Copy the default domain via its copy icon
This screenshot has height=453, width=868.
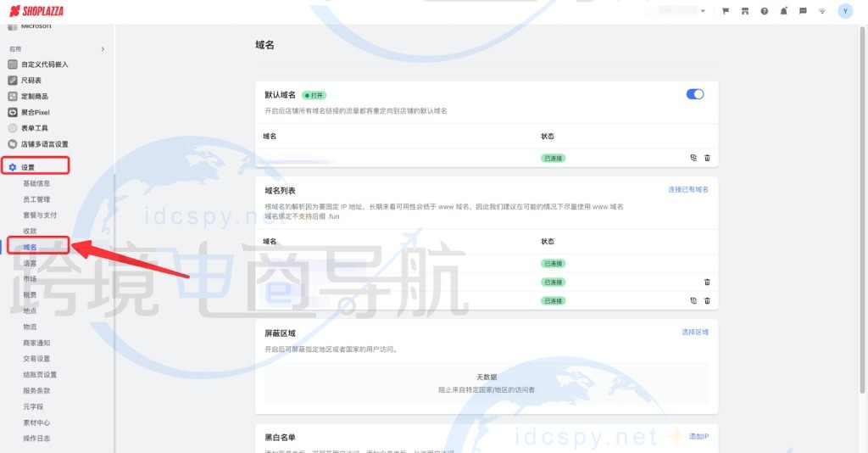tap(693, 158)
